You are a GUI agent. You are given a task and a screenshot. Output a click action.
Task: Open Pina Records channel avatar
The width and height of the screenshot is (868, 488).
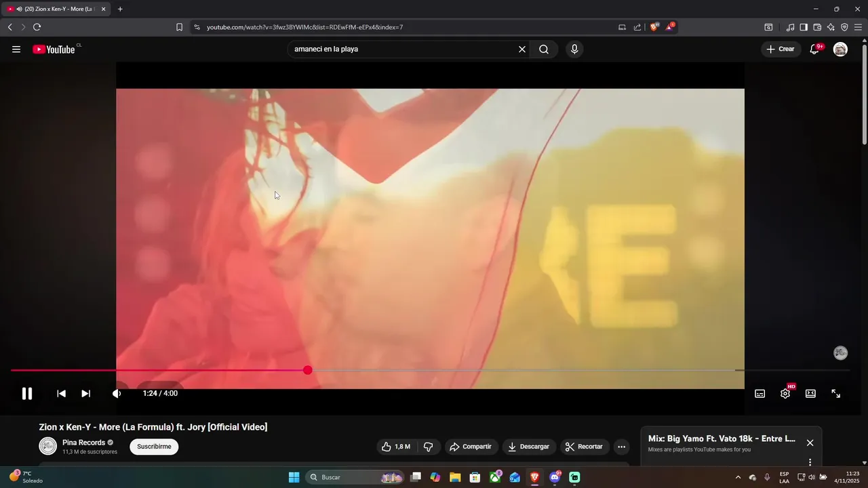pyautogui.click(x=47, y=446)
